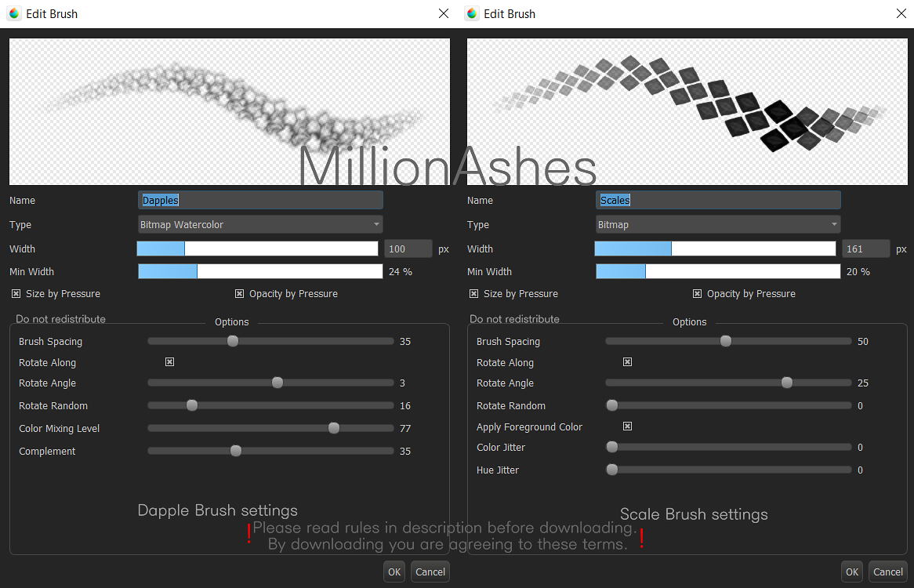Close the Dapples Edit Brush window
The image size is (914, 588).
pos(444,13)
